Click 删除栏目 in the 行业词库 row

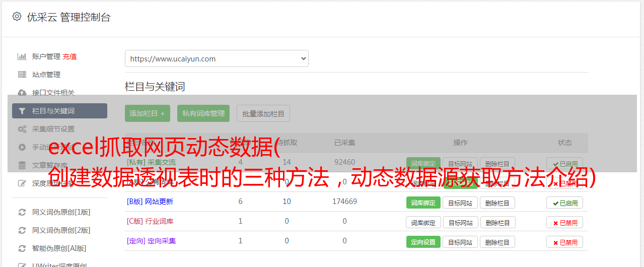(497, 222)
